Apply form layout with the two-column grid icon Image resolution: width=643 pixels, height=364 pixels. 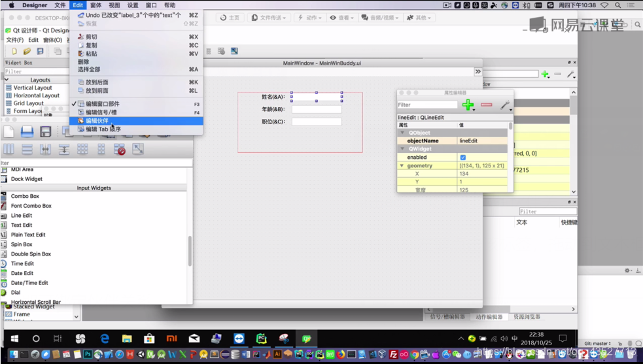101,149
